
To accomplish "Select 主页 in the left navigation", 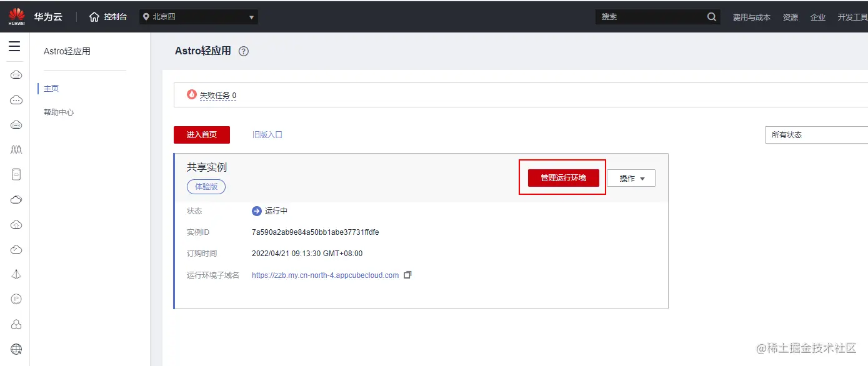I will pos(51,89).
